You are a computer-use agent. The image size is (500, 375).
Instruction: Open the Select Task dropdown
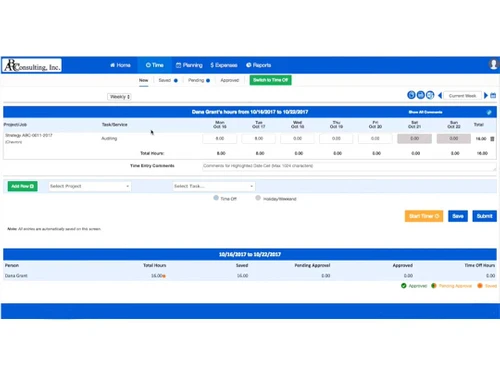click(214, 186)
